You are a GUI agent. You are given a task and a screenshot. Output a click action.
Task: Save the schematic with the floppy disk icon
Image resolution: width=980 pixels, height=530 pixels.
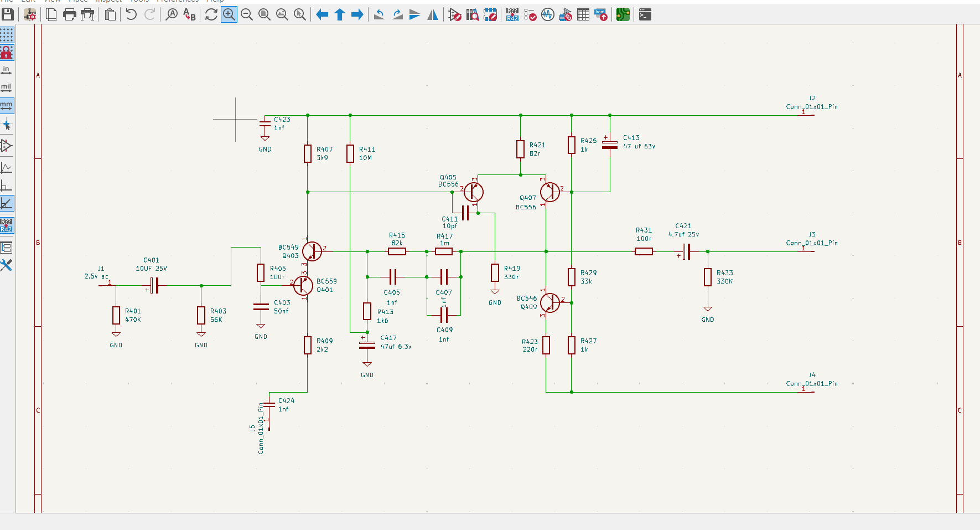8,14
